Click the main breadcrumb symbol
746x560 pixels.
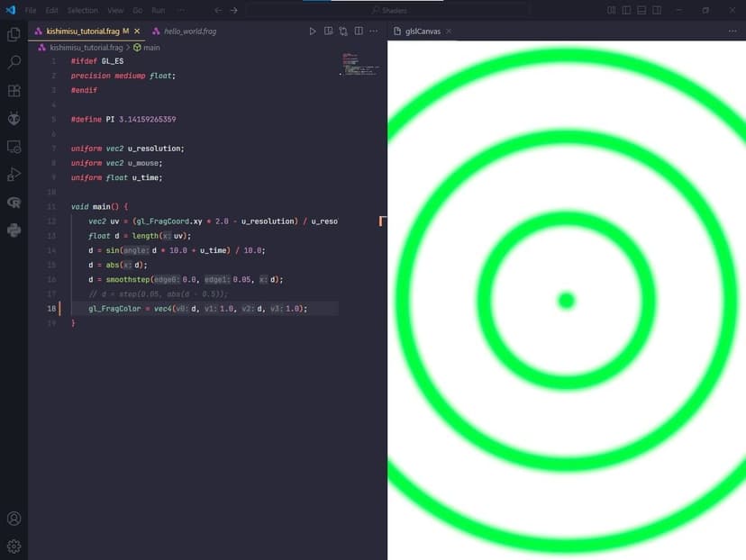150,47
